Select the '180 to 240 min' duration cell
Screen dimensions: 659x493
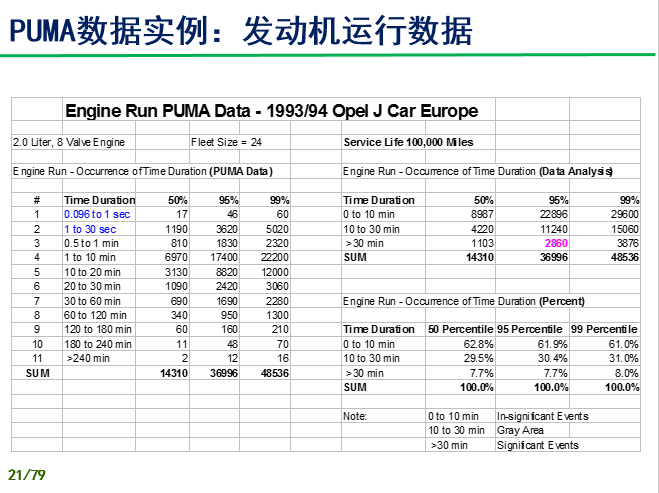point(98,344)
